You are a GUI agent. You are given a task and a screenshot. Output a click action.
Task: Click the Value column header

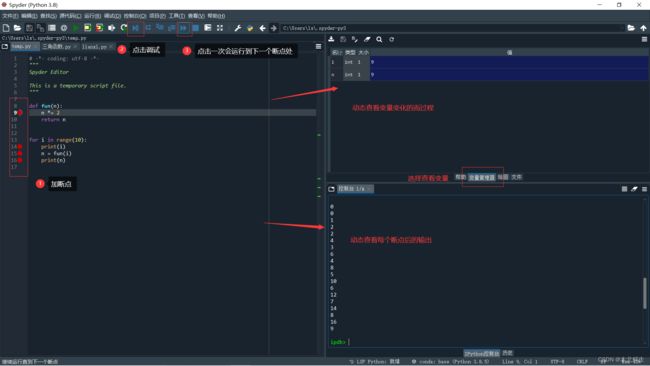click(x=509, y=52)
